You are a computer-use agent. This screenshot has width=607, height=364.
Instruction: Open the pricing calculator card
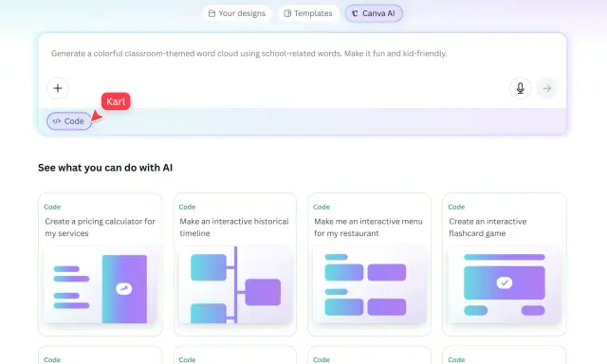(x=100, y=264)
